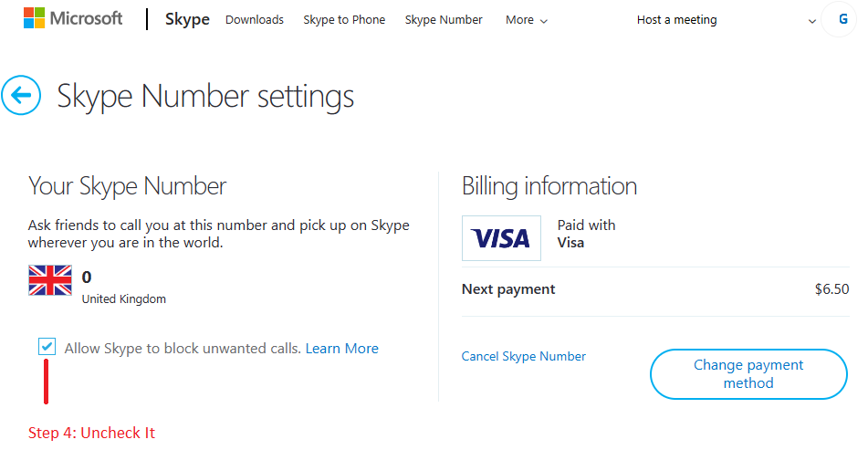Expand the chevron next to Host a meeting
The image size is (868, 471).
point(812,21)
